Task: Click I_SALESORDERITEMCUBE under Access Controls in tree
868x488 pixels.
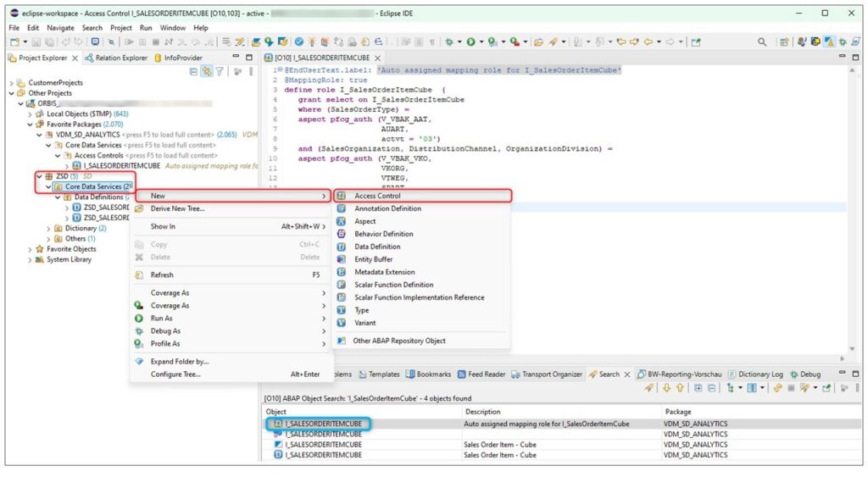Action: pos(122,166)
